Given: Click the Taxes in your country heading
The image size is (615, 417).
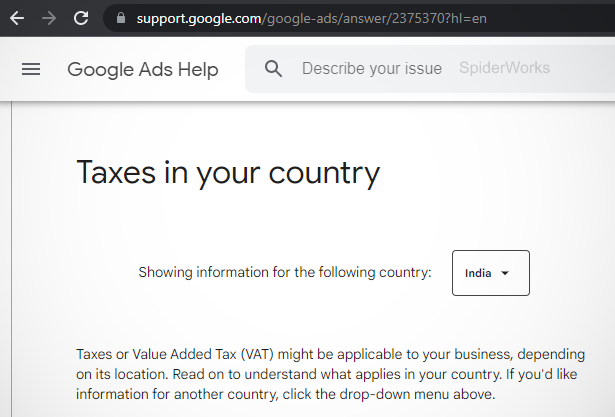Looking at the screenshot, I should pos(228,173).
